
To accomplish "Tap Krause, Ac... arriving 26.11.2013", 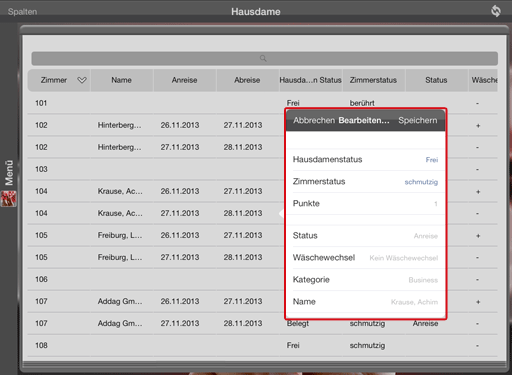I will click(120, 191).
